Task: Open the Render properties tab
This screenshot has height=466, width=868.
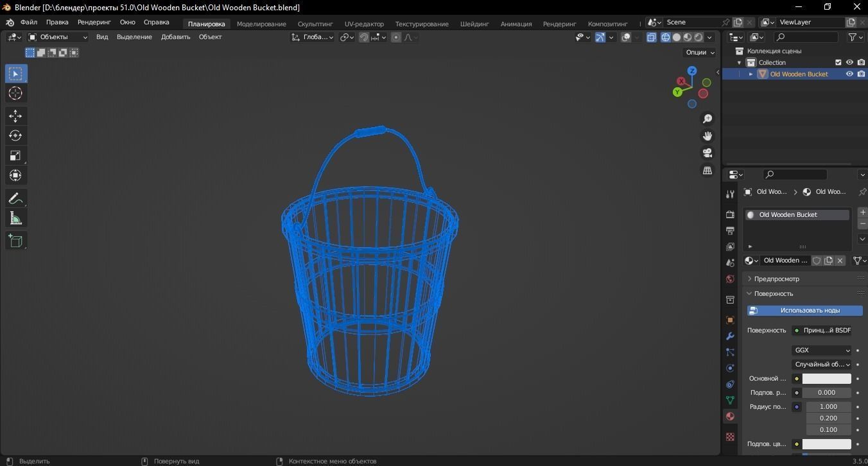Action: [x=730, y=214]
